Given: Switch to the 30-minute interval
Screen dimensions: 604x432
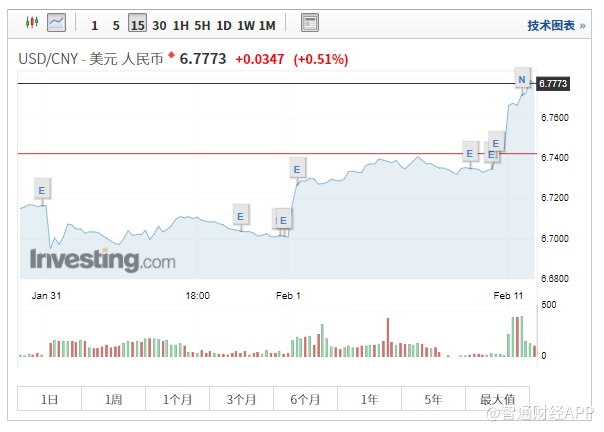Looking at the screenshot, I should 159,25.
